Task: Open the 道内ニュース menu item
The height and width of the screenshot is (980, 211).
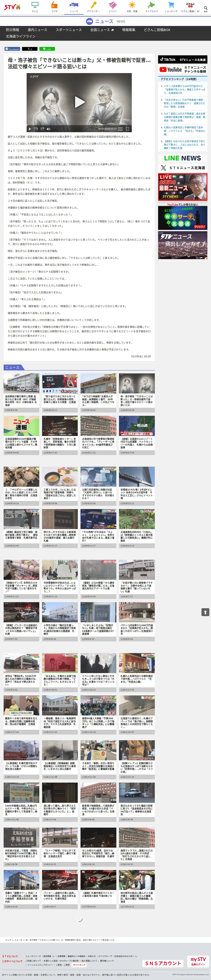Action: (37, 30)
